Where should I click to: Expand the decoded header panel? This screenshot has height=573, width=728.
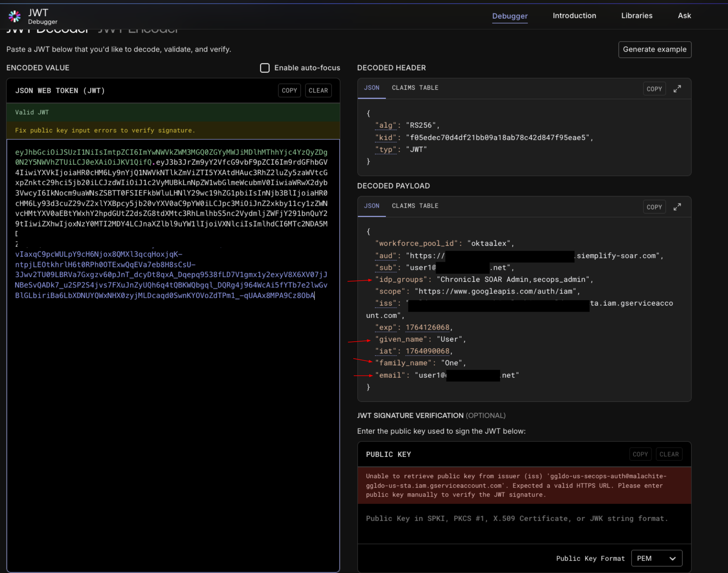pos(677,89)
